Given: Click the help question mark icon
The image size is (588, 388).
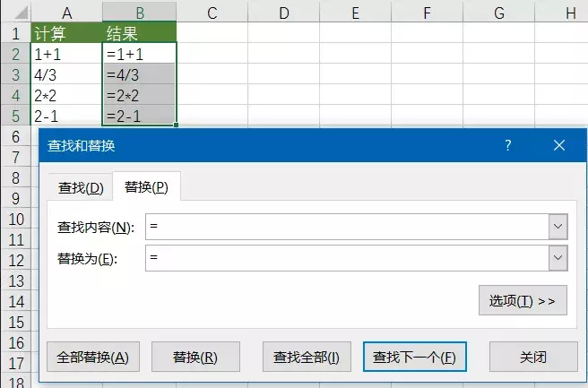Looking at the screenshot, I should (508, 145).
